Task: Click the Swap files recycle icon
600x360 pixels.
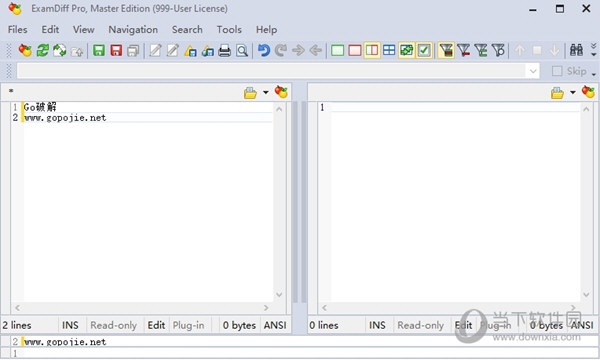Action: (x=60, y=50)
